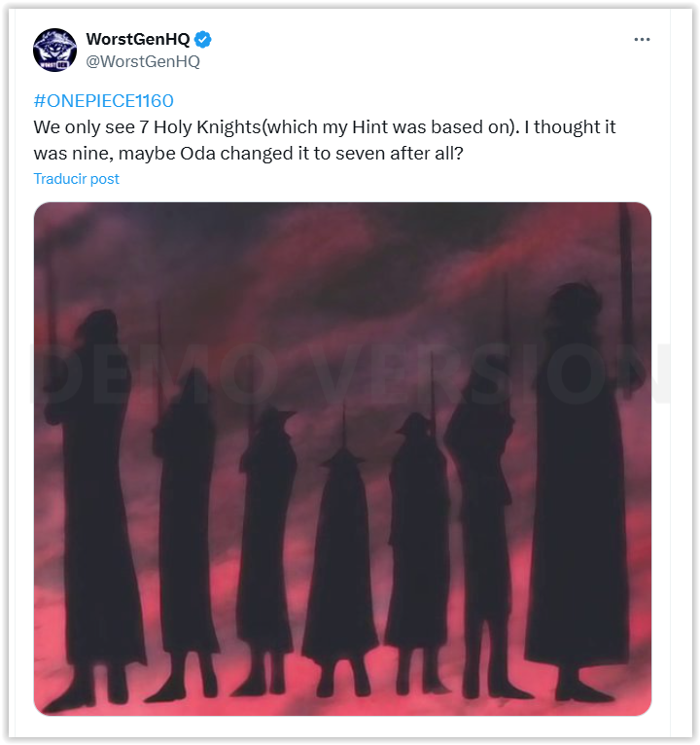Screen dimensions: 700x745
Task: Open the @WorstGenHQ handle link
Action: (x=143, y=61)
